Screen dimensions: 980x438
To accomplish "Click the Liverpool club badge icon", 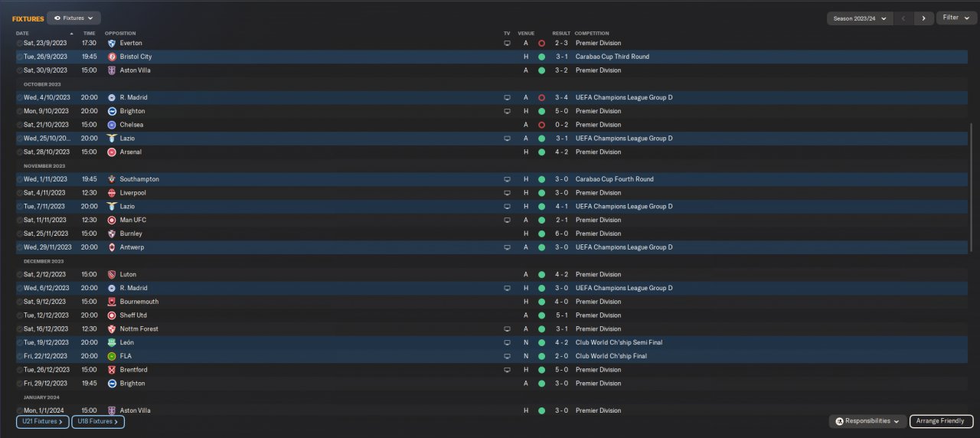I will [x=112, y=193].
